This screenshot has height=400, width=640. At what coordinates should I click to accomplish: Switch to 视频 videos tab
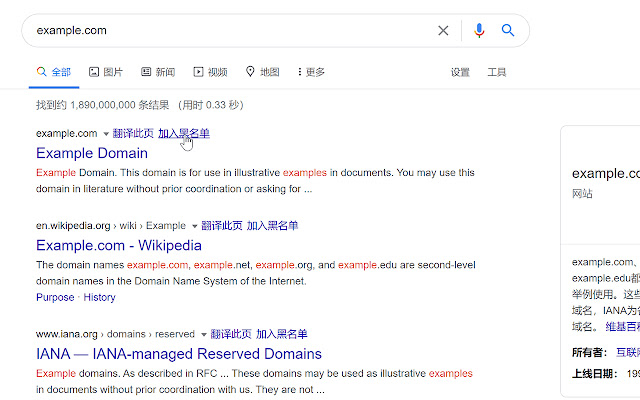[211, 72]
